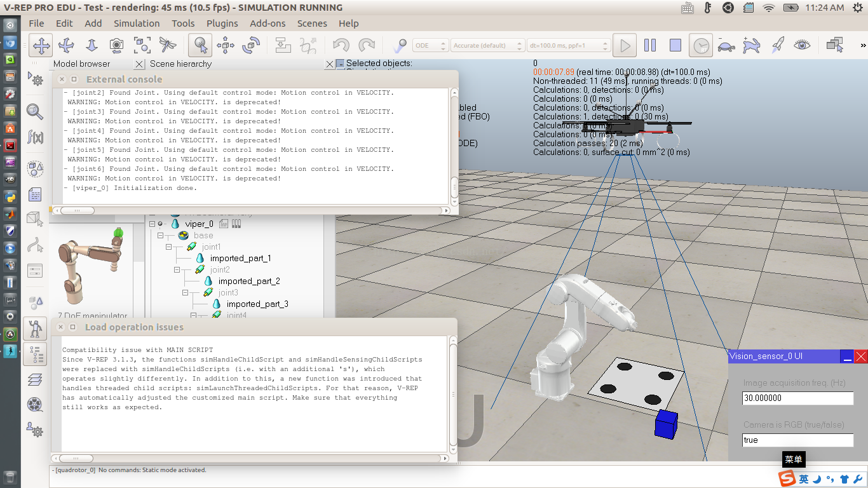This screenshot has height=488, width=868.
Task: Select the camera shift (vertical arrows) tool
Action: pyautogui.click(x=92, y=45)
